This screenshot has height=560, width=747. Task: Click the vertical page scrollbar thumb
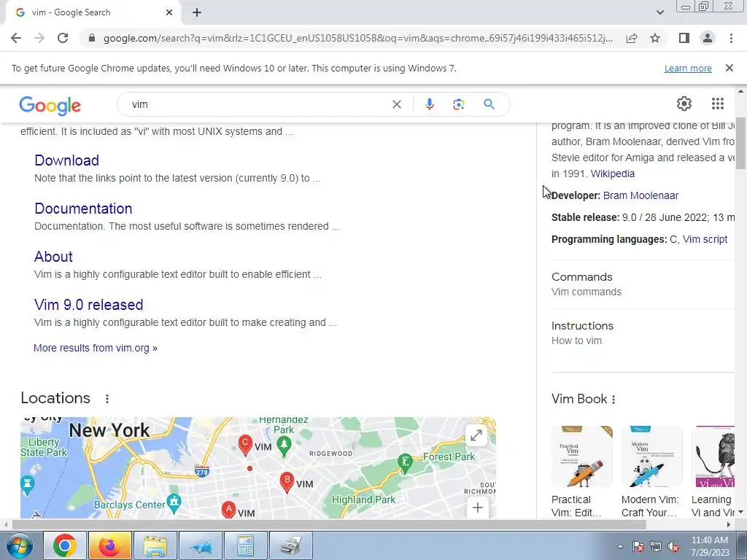click(x=740, y=143)
